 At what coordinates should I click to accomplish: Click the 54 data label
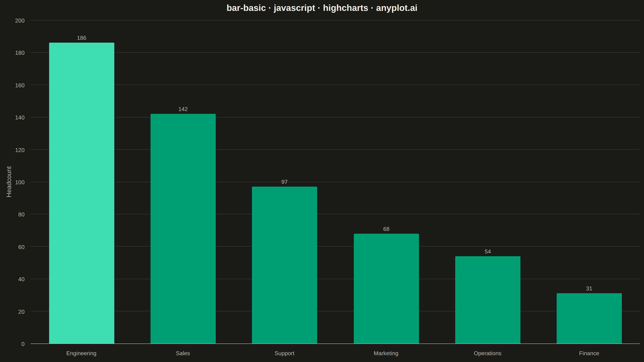(488, 252)
